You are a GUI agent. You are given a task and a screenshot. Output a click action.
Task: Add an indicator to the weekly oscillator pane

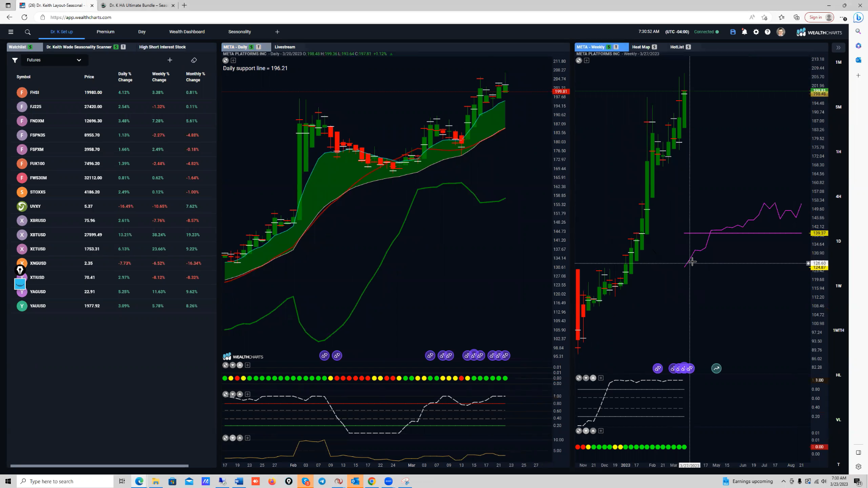(601, 378)
